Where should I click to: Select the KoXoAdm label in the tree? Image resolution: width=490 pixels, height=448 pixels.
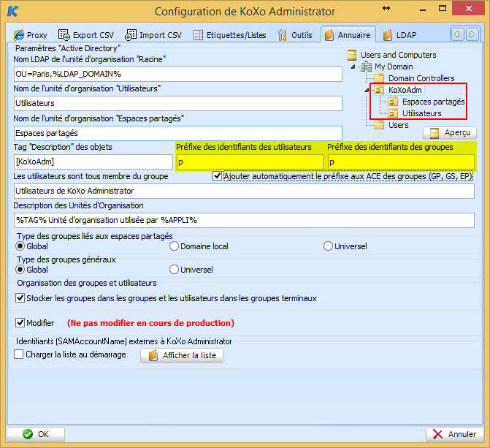click(x=405, y=90)
